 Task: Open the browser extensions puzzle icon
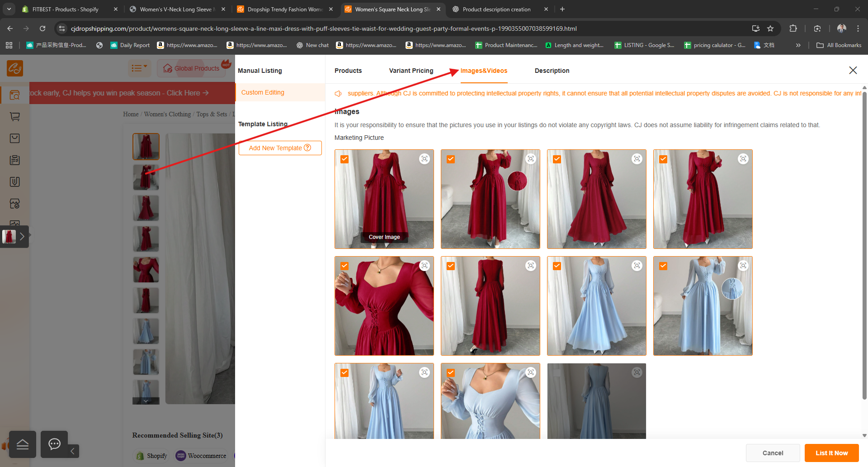coord(793,29)
